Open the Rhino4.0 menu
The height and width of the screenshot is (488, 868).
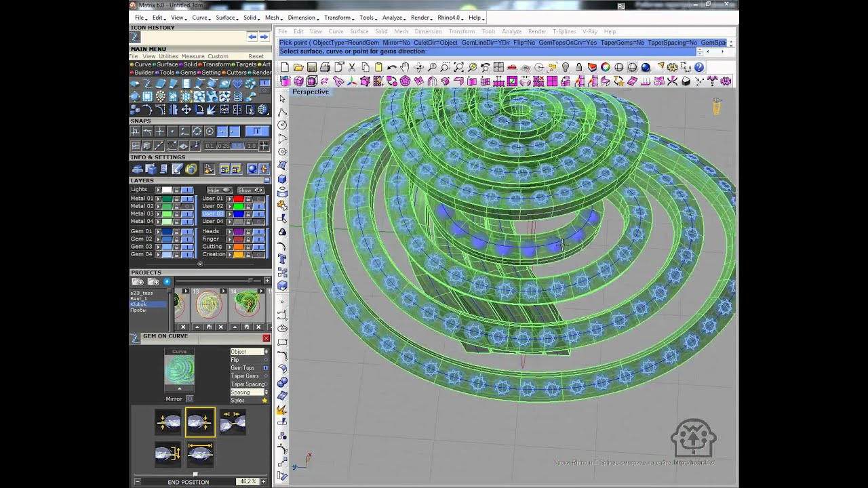449,18
